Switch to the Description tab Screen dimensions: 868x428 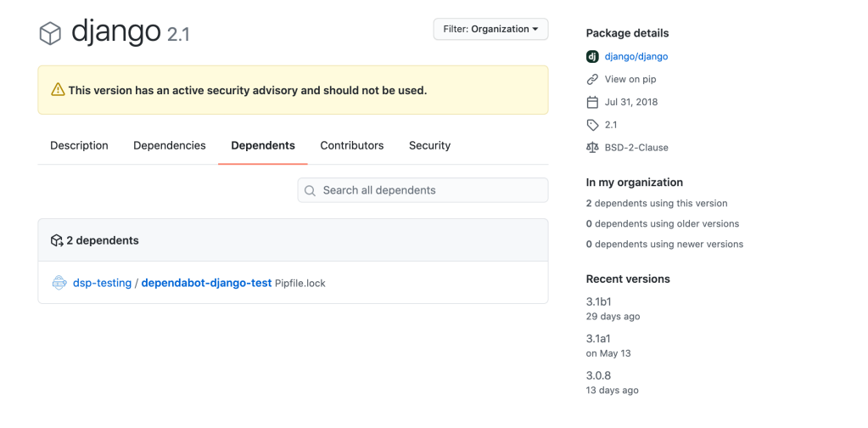pos(79,145)
